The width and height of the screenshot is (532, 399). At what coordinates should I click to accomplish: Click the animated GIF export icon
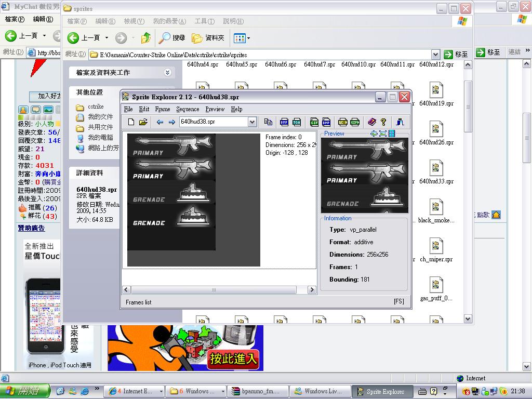pos(355,122)
